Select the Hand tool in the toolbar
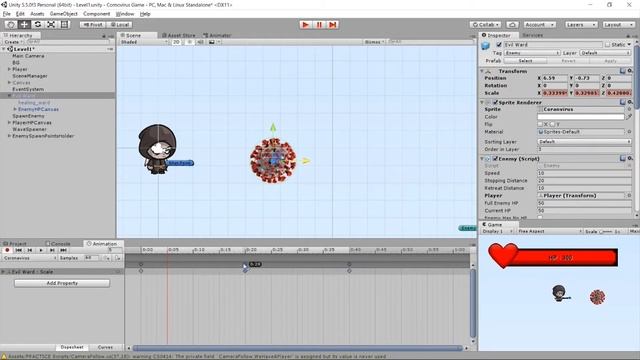 (11, 24)
